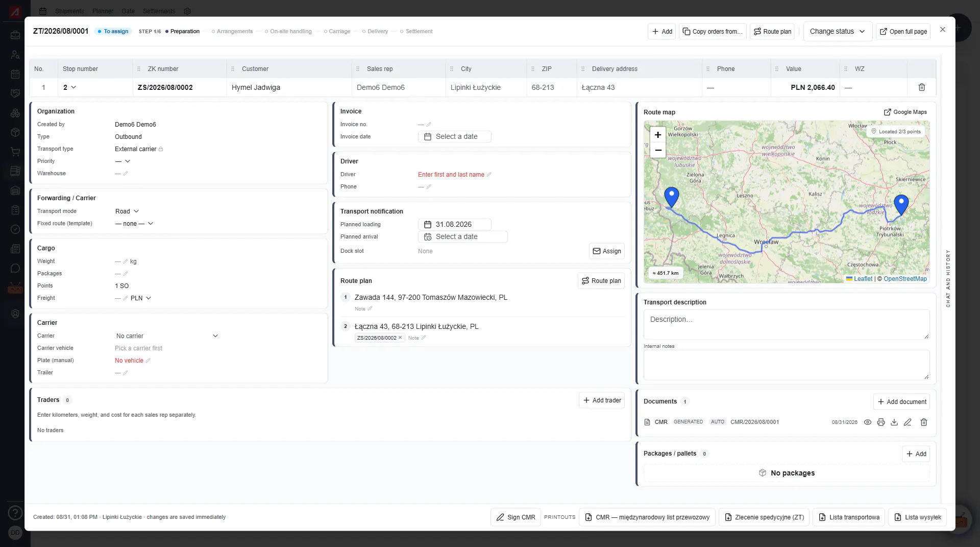This screenshot has width=980, height=547.
Task: Focus the transport Description text field
Action: click(786, 324)
